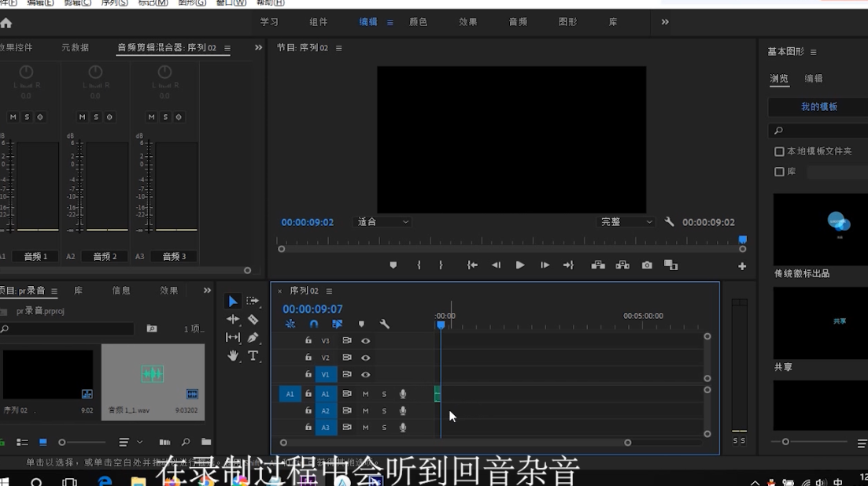The height and width of the screenshot is (486, 868).
Task: Select the Pen tool in the tools panel
Action: click(251, 337)
